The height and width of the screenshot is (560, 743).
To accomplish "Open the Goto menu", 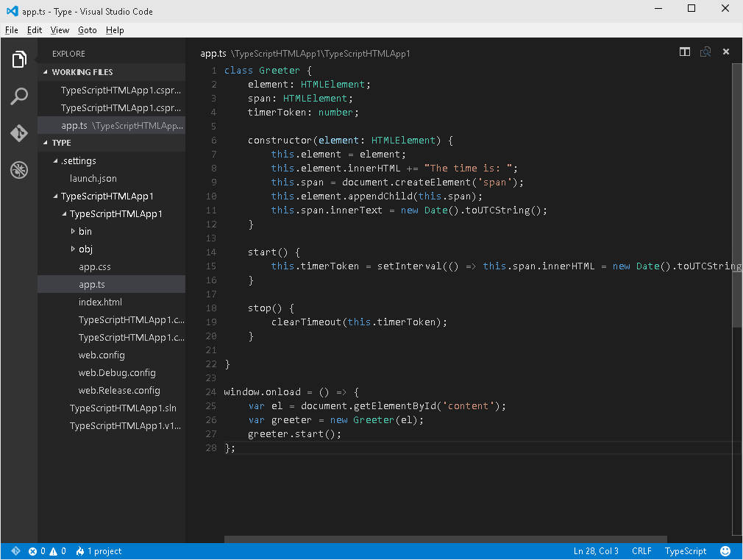I will (x=88, y=30).
